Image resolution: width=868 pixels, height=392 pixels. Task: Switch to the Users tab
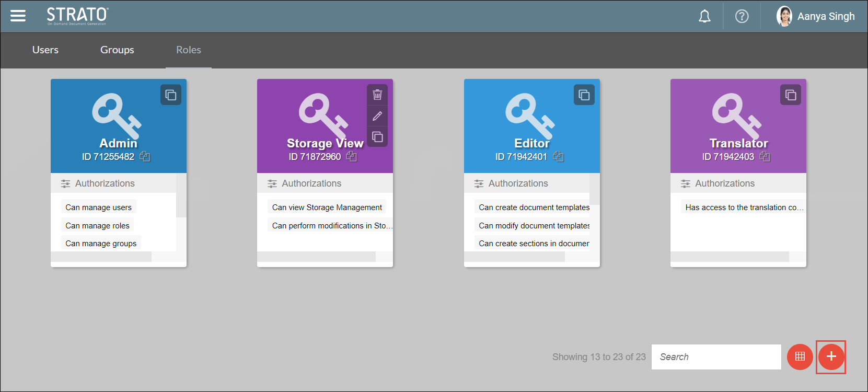[x=45, y=50]
